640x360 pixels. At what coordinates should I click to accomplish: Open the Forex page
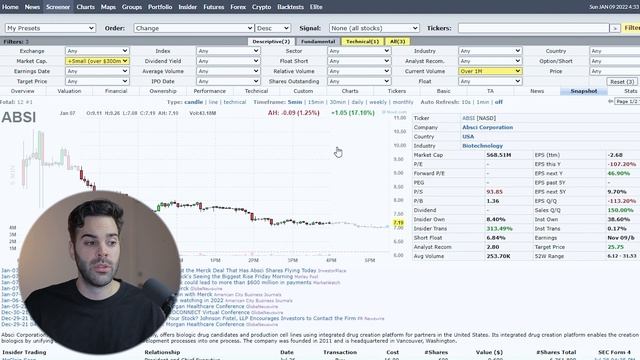[x=238, y=7]
